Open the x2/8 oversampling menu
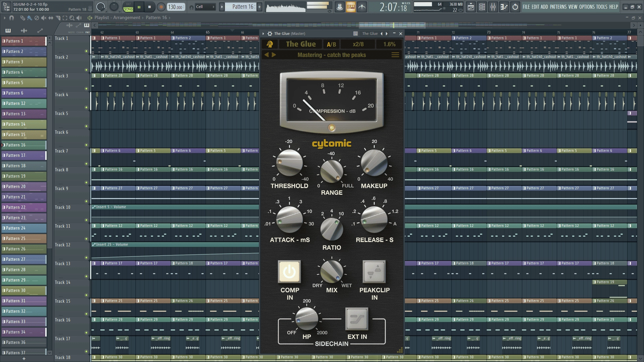 point(358,44)
